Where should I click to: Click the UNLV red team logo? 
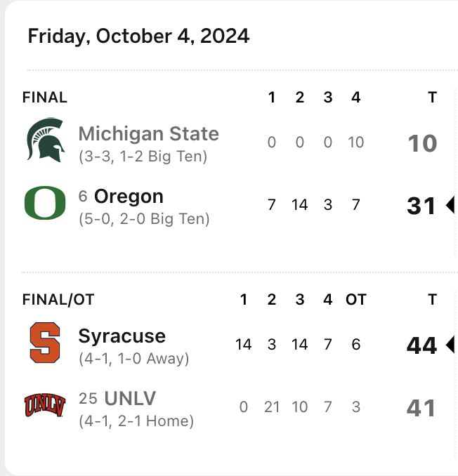pos(45,406)
